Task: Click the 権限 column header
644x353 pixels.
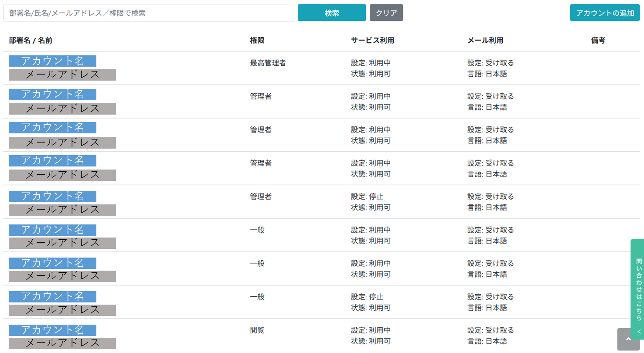Action: (x=257, y=41)
